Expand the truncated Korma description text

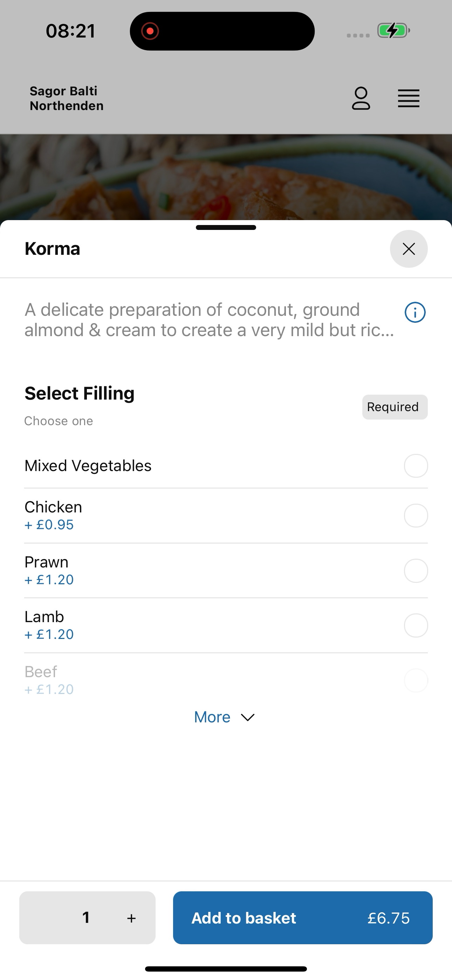[209, 320]
